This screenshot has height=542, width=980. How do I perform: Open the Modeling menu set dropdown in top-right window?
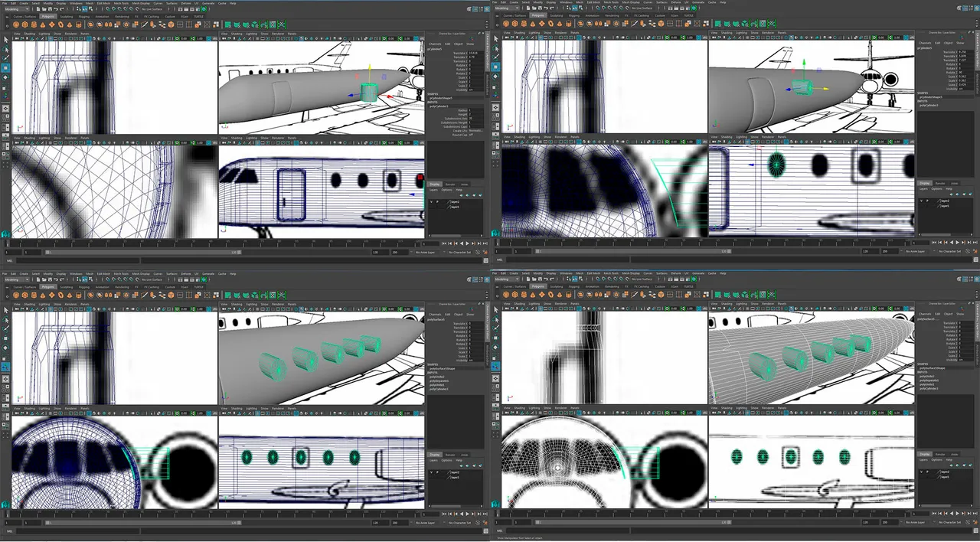coord(507,9)
